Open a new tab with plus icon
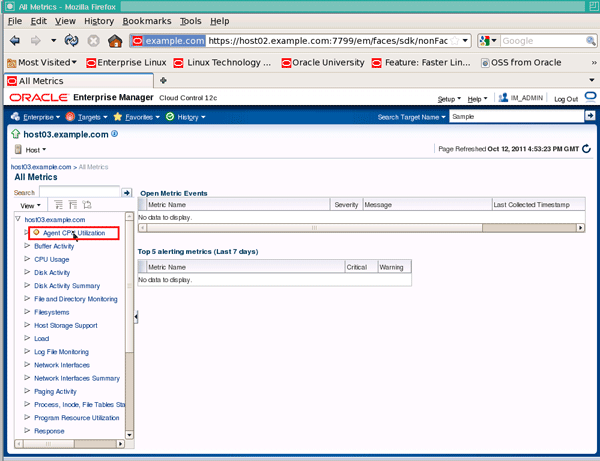 pyautogui.click(x=163, y=80)
